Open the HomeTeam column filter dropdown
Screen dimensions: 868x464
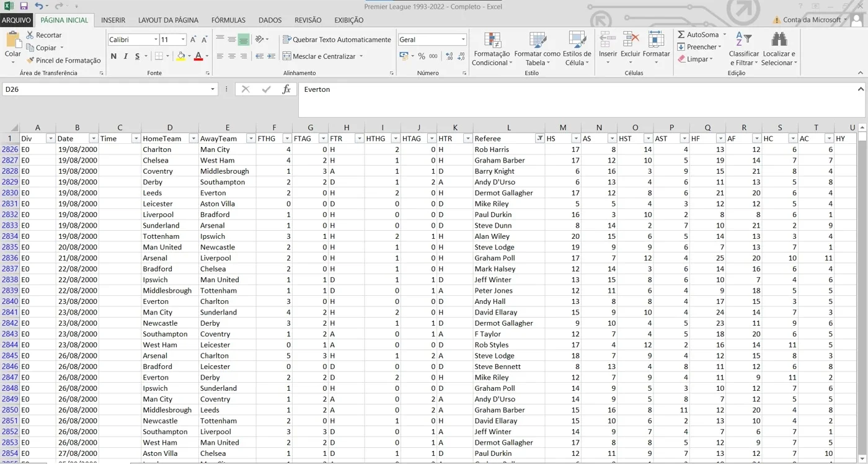(x=193, y=138)
